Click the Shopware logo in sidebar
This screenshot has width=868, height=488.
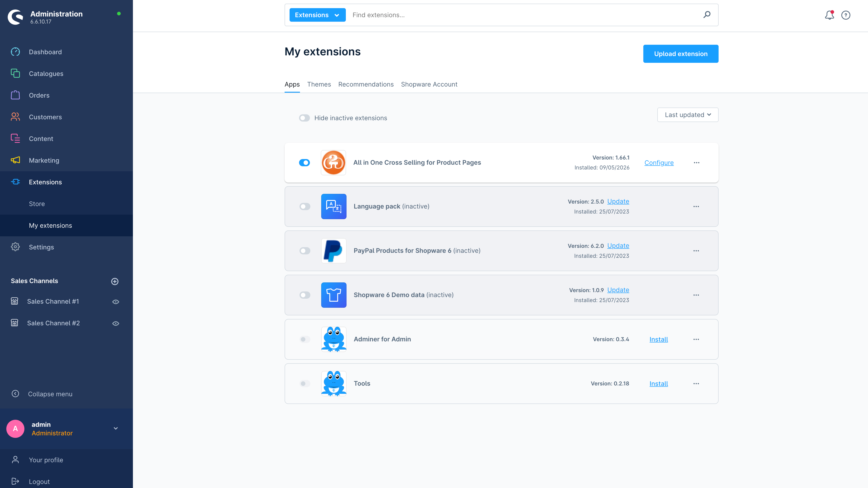pyautogui.click(x=16, y=17)
